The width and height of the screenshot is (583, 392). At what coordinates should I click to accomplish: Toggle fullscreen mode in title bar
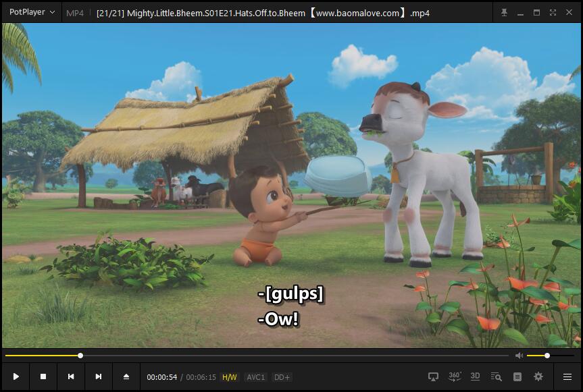pos(553,13)
